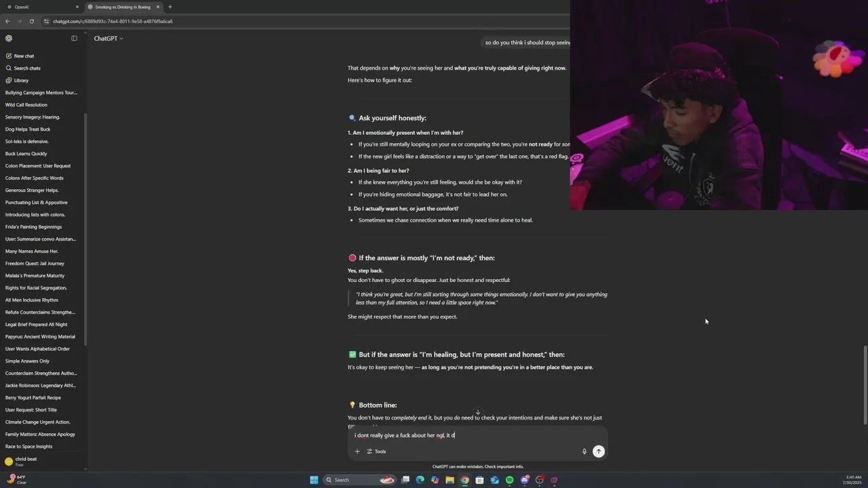Viewport: 868px width, 488px height.
Task: Open the Windows Start menu
Action: pos(314,480)
